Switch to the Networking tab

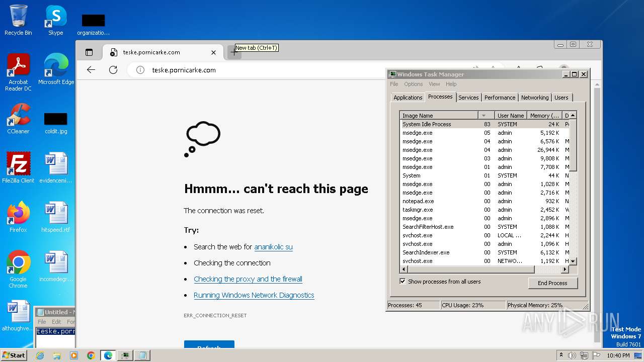pos(535,98)
